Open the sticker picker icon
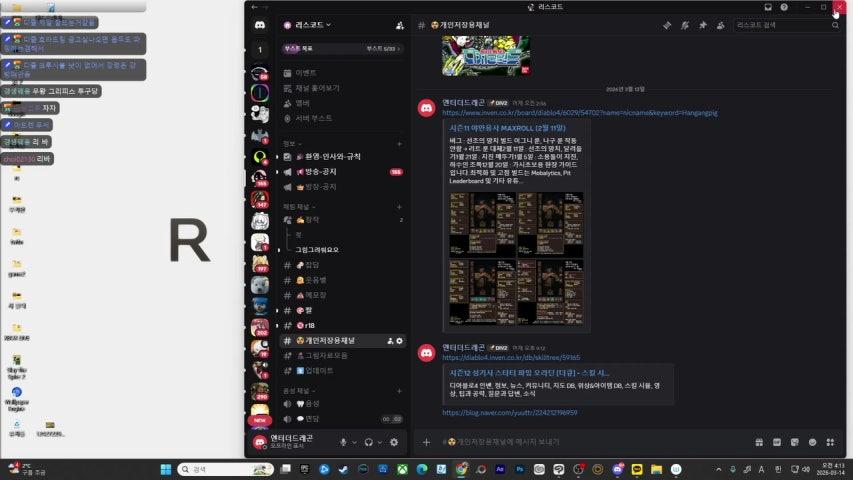 (795, 442)
